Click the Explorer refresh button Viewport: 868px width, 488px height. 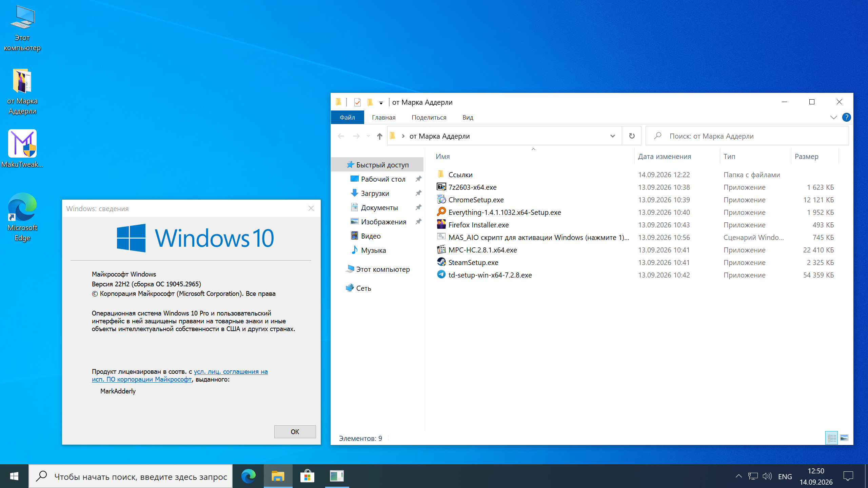[x=632, y=136]
